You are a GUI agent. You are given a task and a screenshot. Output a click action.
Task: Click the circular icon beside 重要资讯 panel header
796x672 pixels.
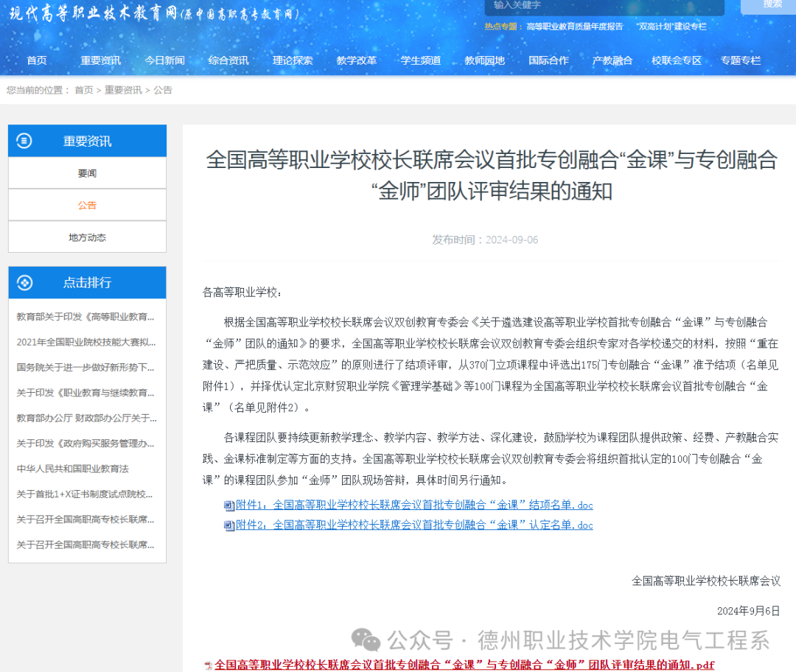26,140
